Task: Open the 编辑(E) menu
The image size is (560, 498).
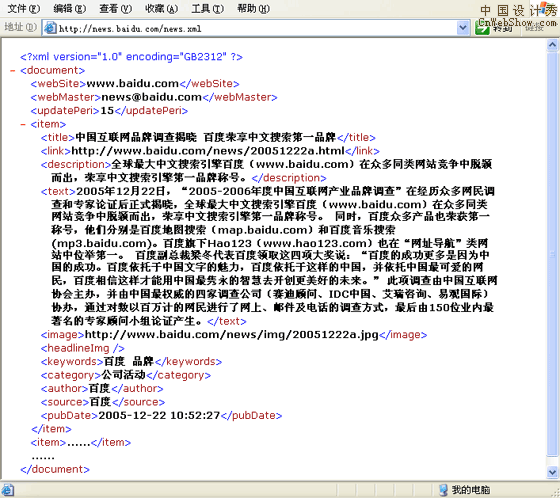Action: pos(69,8)
